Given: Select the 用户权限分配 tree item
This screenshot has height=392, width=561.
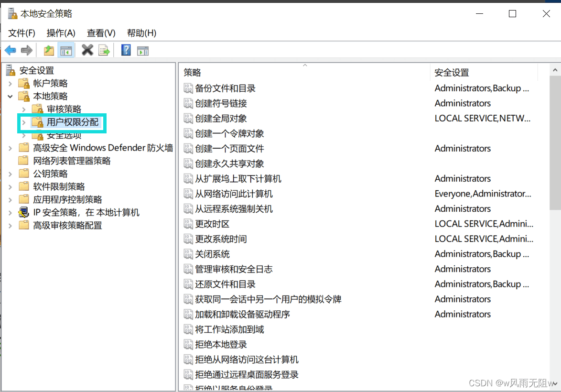Looking at the screenshot, I should click(x=73, y=122).
